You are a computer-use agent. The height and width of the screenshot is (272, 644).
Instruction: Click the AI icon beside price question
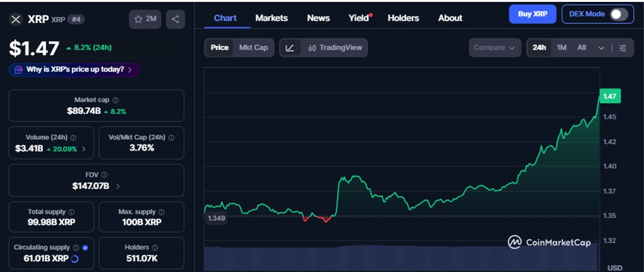(18, 70)
